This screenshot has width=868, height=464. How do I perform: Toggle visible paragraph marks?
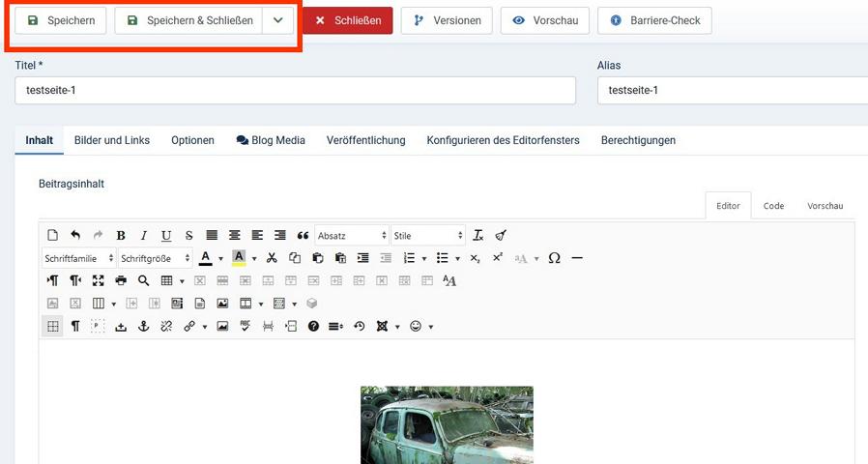(75, 326)
